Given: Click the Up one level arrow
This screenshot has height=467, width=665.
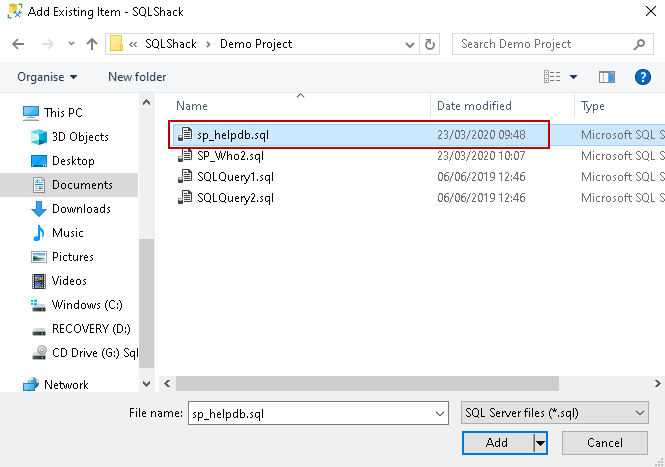Looking at the screenshot, I should click(92, 44).
